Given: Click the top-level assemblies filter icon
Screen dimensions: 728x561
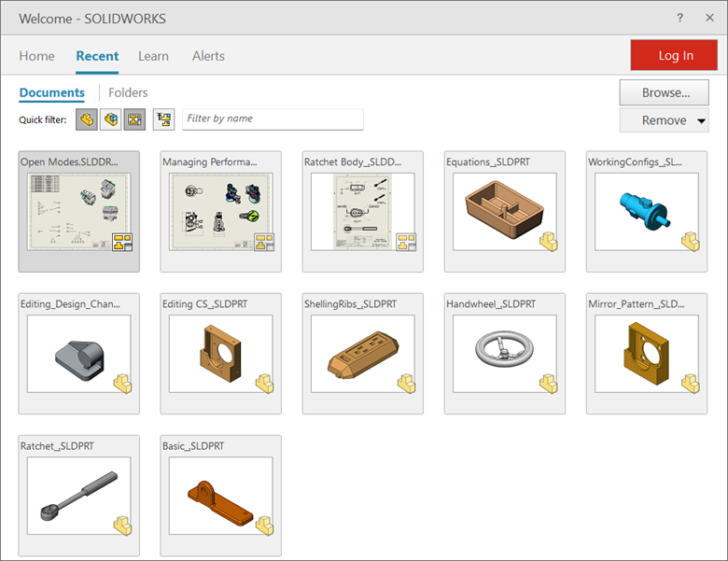Looking at the screenshot, I should (164, 119).
